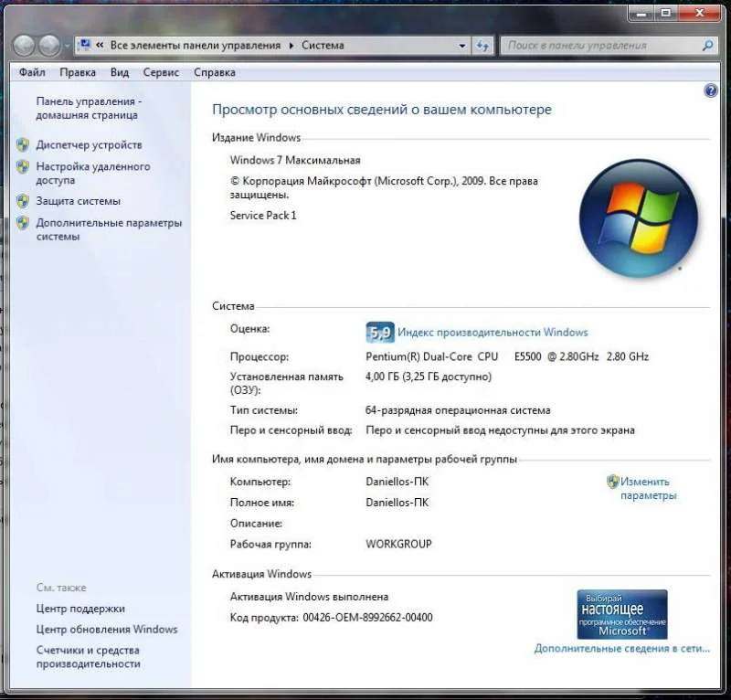Open 'Счетчики и средства производительности' link
Image resolution: width=731 pixels, height=700 pixels.
88,657
